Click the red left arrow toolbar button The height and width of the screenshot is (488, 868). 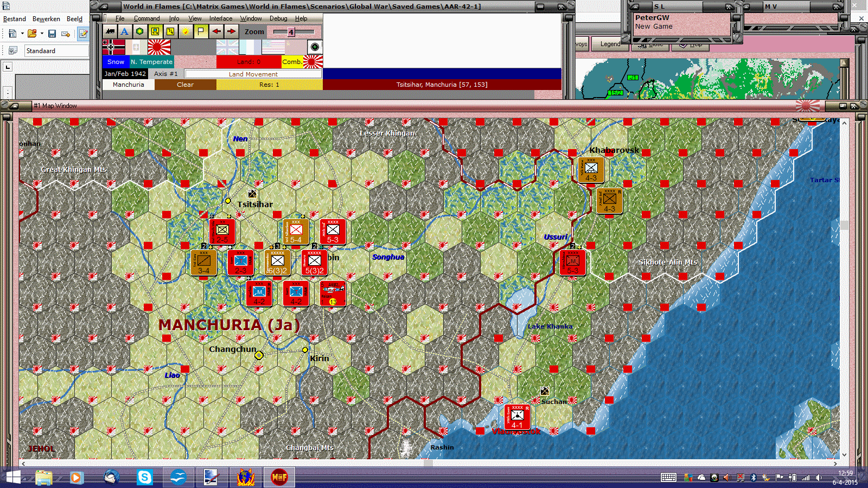click(216, 31)
